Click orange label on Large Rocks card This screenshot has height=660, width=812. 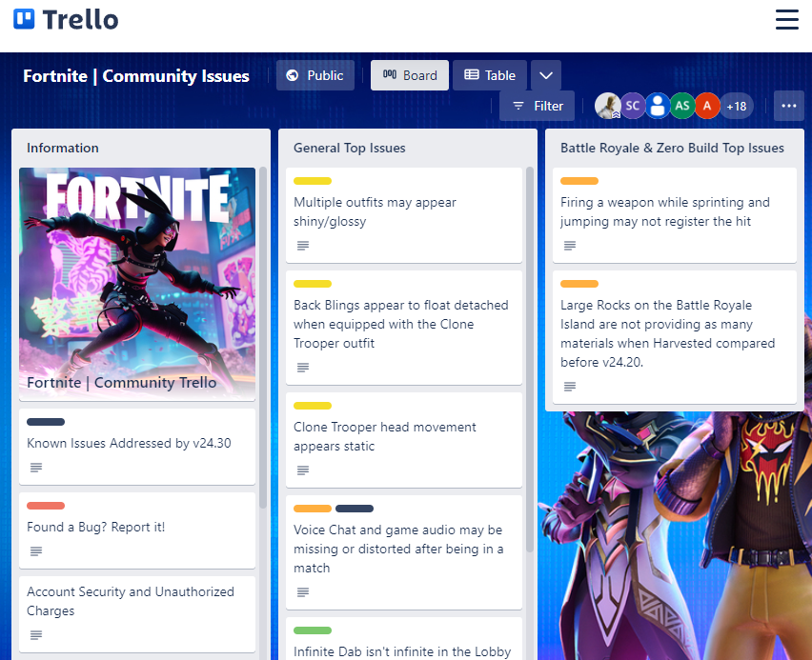[579, 284]
